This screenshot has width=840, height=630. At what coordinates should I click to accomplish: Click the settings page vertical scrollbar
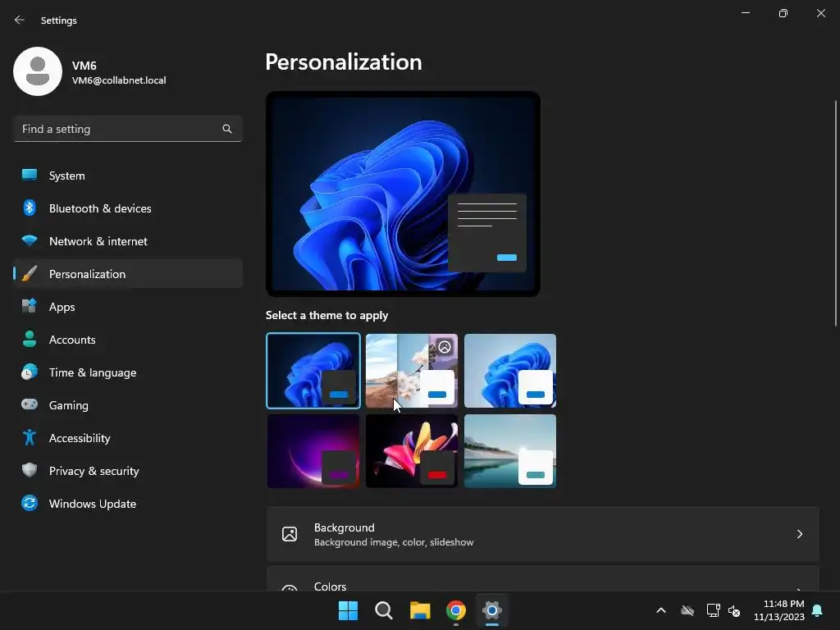(x=836, y=213)
